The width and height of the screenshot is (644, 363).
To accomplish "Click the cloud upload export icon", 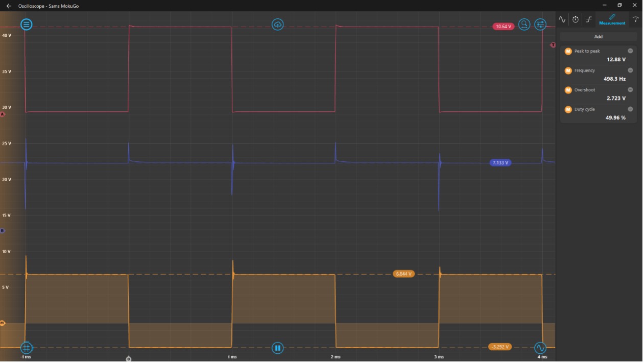I will [x=277, y=25].
